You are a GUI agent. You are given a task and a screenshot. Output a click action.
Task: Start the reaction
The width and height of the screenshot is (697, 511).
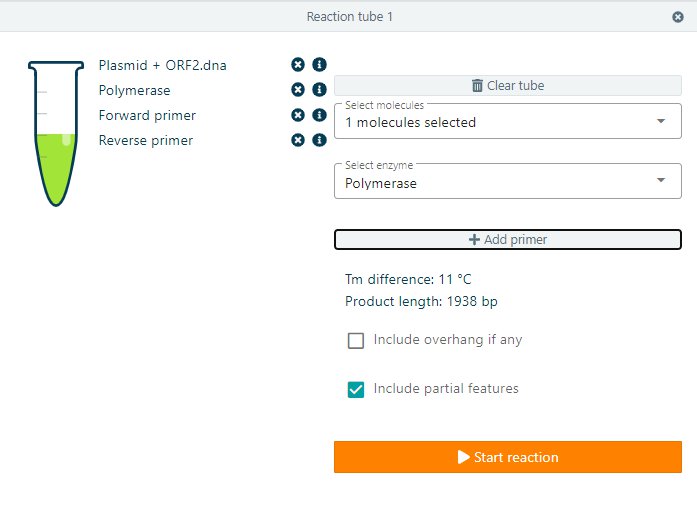(507, 457)
